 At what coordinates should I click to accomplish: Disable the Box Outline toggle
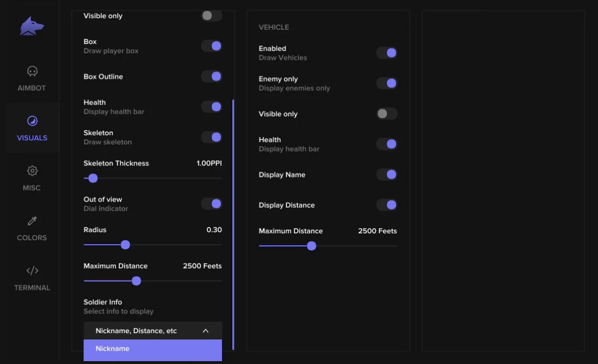[x=212, y=76]
